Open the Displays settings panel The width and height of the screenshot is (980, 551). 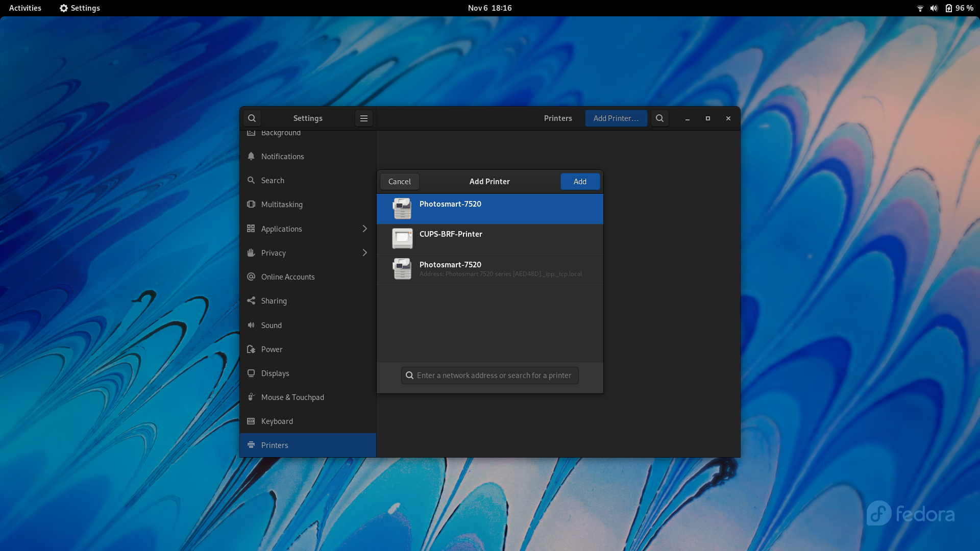pyautogui.click(x=308, y=373)
